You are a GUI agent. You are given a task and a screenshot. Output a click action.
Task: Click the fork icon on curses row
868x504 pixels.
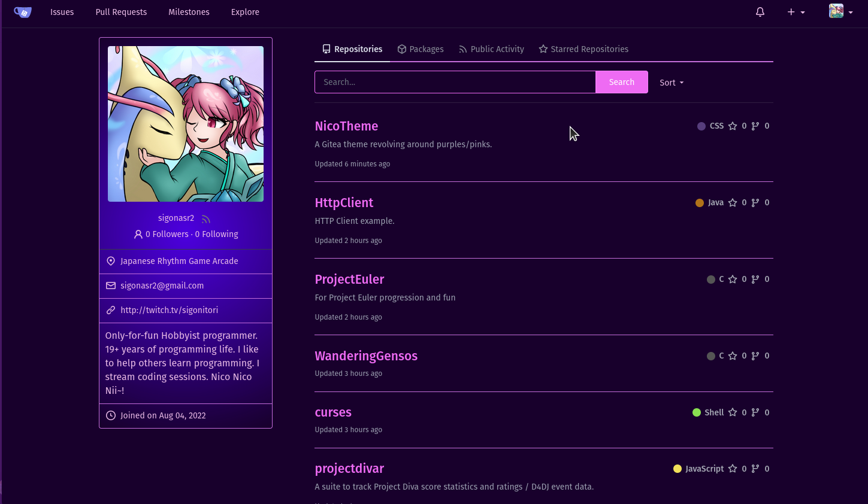point(755,412)
